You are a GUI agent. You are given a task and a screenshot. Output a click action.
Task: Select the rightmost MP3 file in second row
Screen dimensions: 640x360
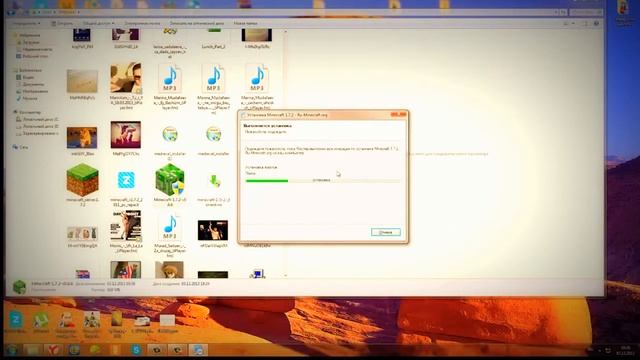(x=257, y=79)
